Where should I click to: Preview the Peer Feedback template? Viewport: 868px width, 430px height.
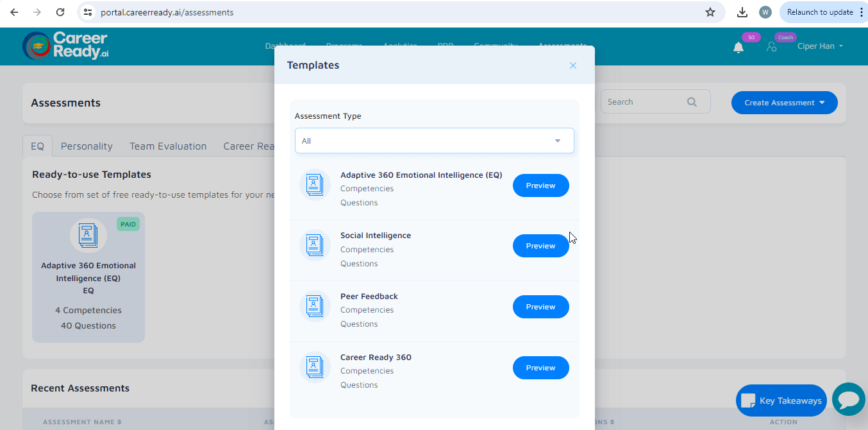pos(540,307)
